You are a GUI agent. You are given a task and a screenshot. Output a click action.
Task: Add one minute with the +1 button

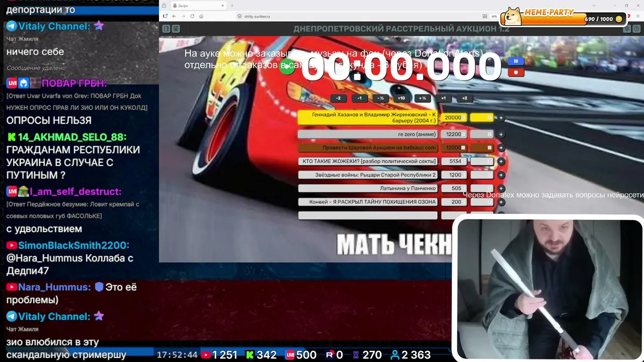[443, 99]
